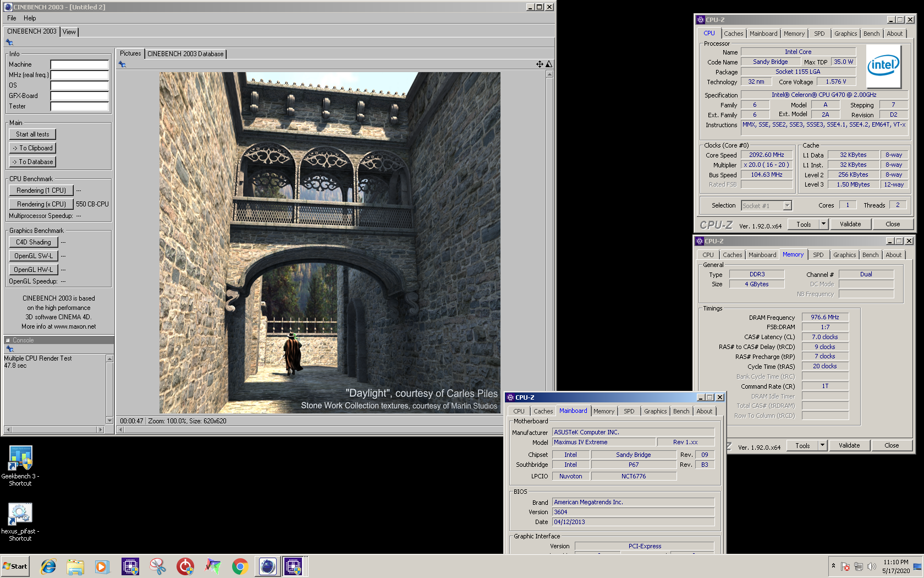Screen dimensions: 924x578
Task: Click the Show Desktop icon at the tray end
Action: pos(917,566)
